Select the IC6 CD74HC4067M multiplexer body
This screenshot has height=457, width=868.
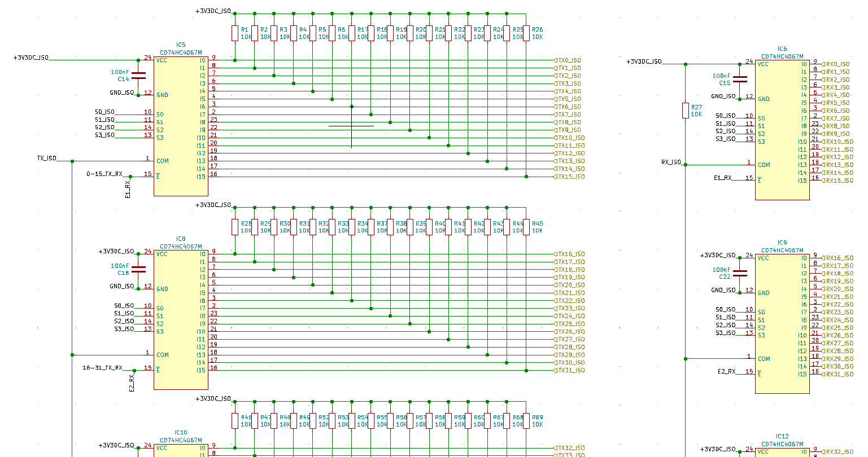tap(782, 130)
